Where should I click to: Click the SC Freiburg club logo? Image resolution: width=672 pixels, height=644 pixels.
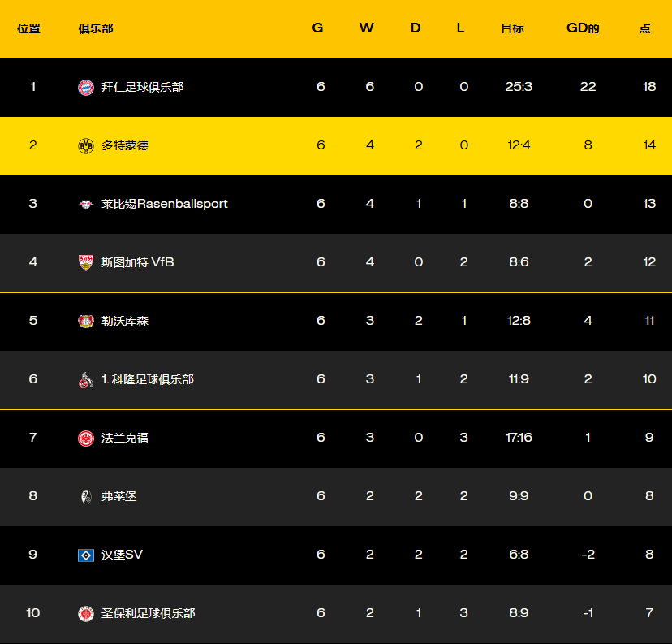point(86,496)
